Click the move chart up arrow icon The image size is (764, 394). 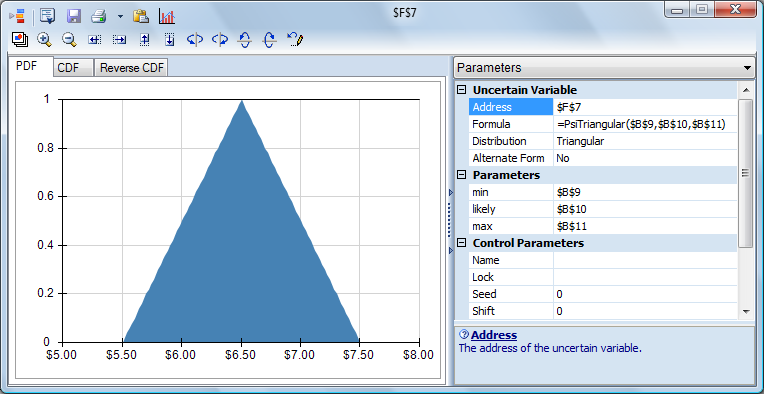tap(144, 40)
